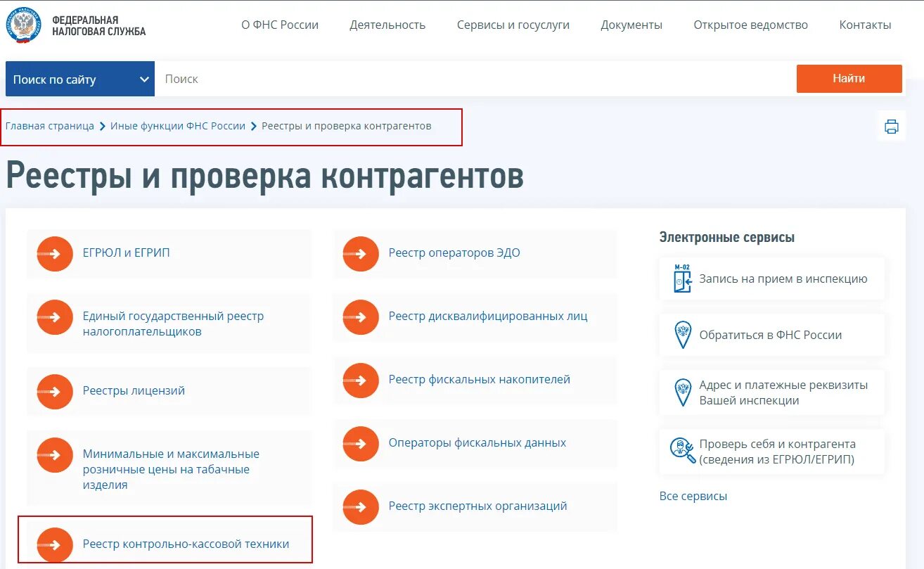Click arrow icon beside Реестр контрольно-кассовой техники

click(x=55, y=544)
